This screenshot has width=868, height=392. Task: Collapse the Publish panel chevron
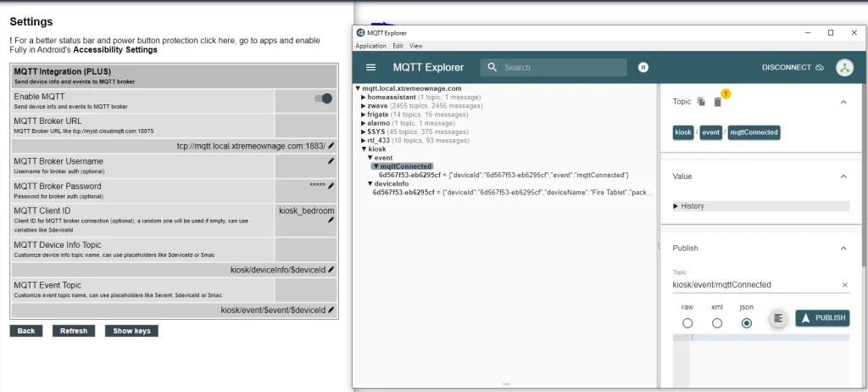coord(843,249)
